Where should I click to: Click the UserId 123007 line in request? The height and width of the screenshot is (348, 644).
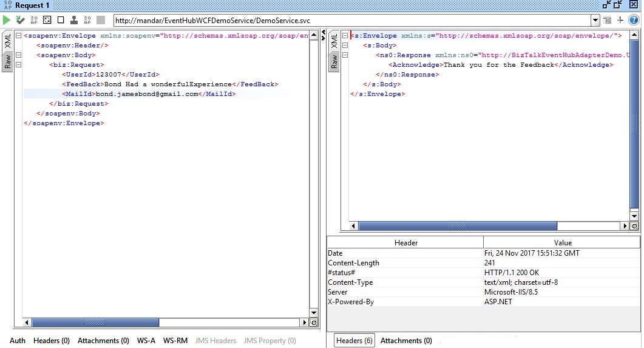pos(110,74)
